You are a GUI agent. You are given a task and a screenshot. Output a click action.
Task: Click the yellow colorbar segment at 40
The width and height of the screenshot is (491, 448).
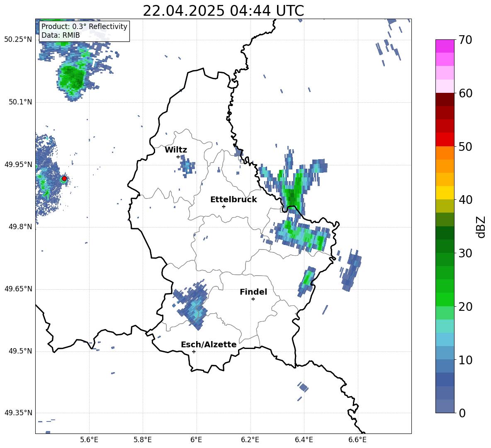(445, 193)
